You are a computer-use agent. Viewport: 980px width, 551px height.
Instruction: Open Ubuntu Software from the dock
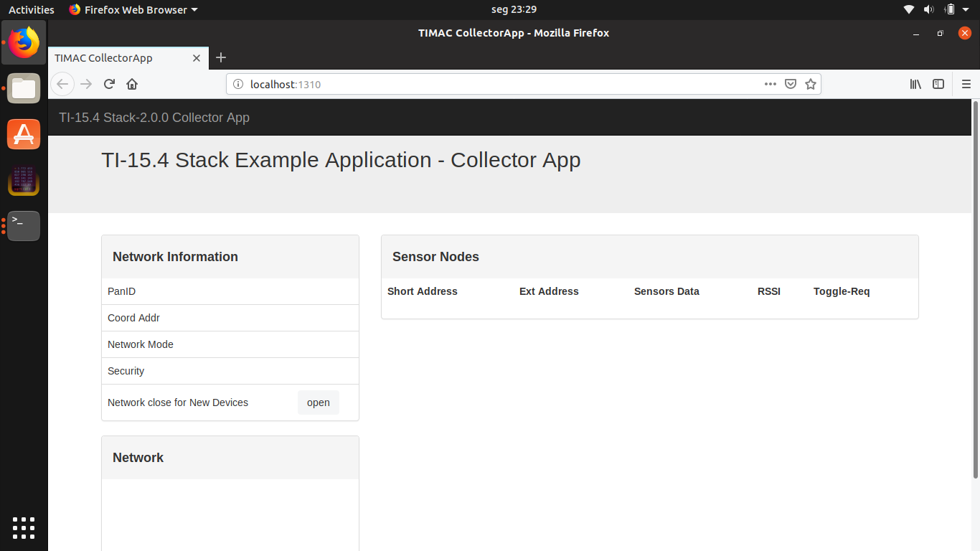(x=24, y=134)
